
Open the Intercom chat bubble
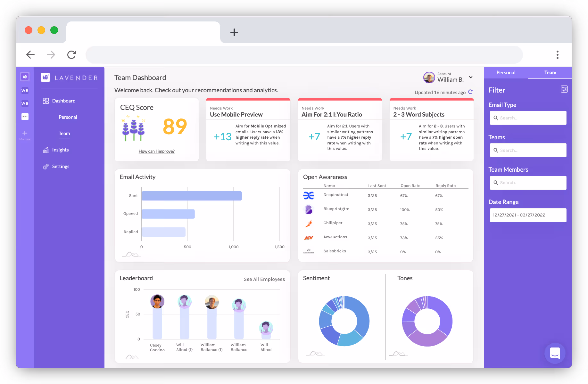pyautogui.click(x=555, y=353)
